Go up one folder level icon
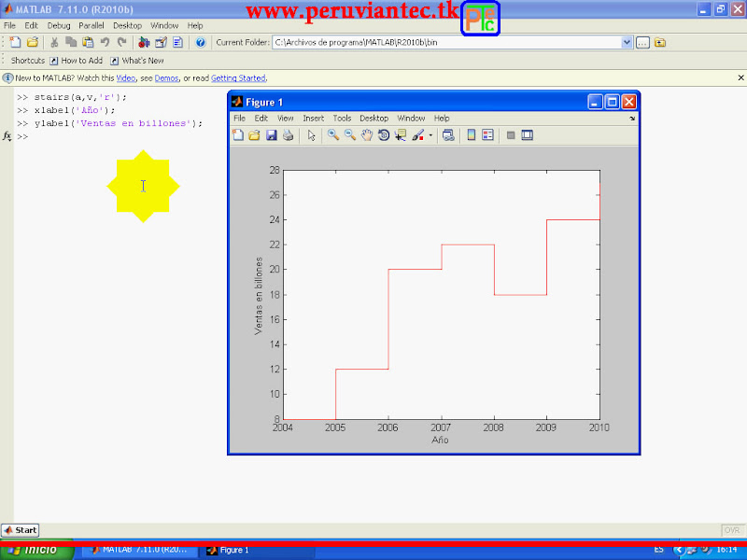This screenshot has width=747, height=560. [x=660, y=42]
